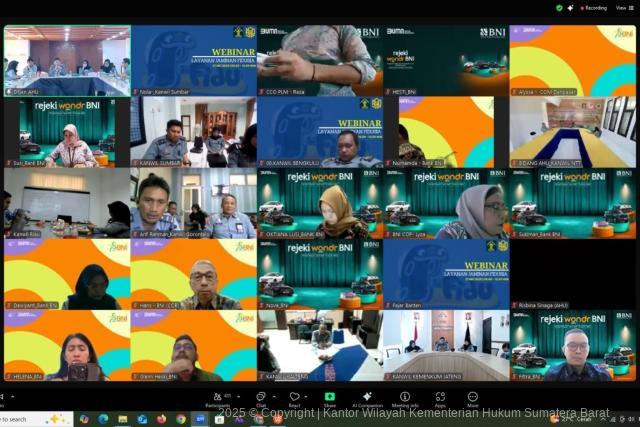Click the More options icon

472,397
